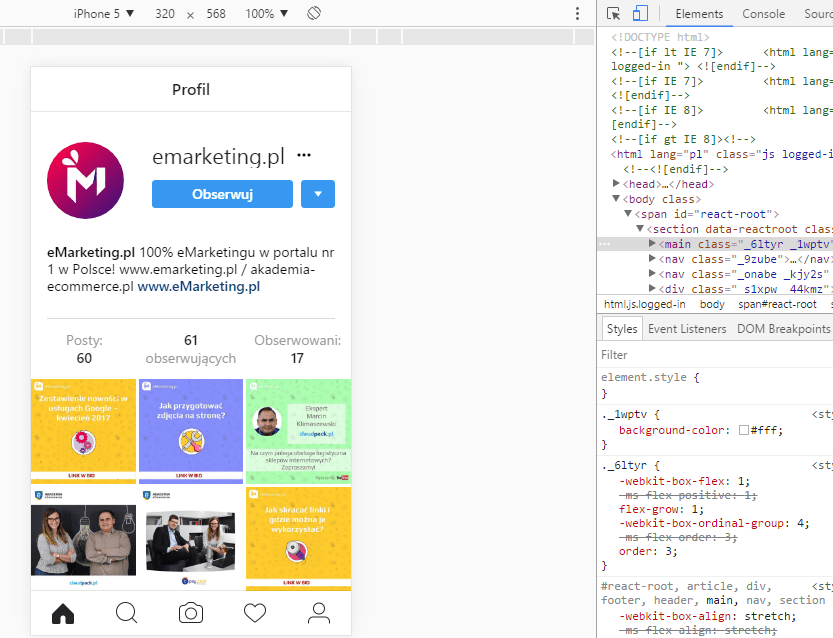The image size is (833, 638).
Task: Expand the head element node
Action: [x=616, y=184]
